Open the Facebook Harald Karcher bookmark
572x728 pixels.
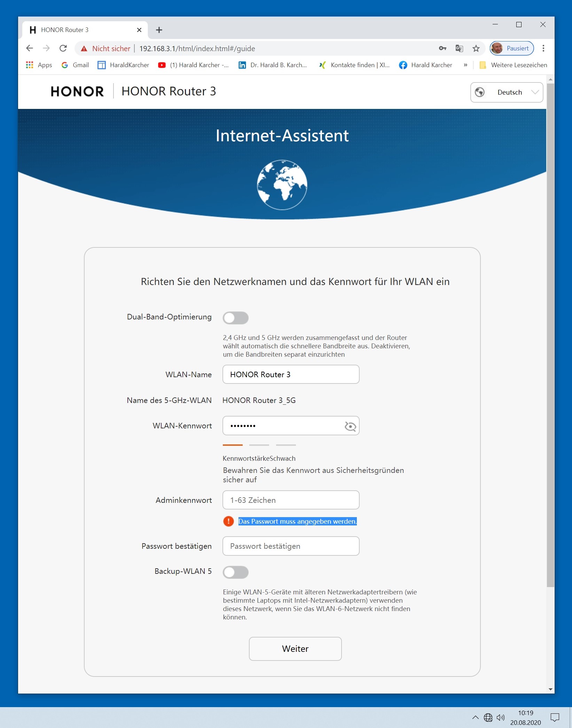tap(425, 65)
